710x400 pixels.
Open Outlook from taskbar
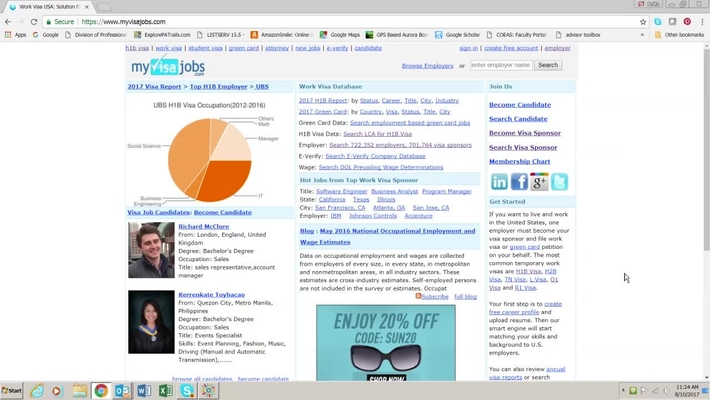pos(122,390)
